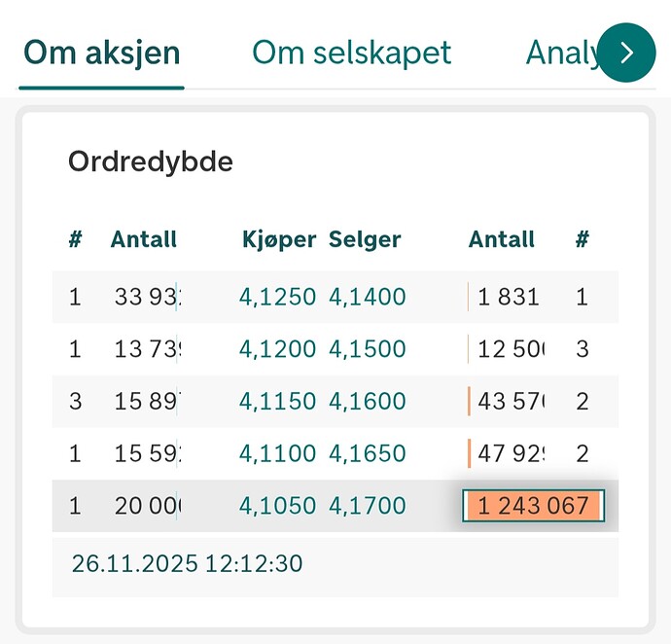
Task: Click seller price 4,1400
Action: pyautogui.click(x=368, y=297)
